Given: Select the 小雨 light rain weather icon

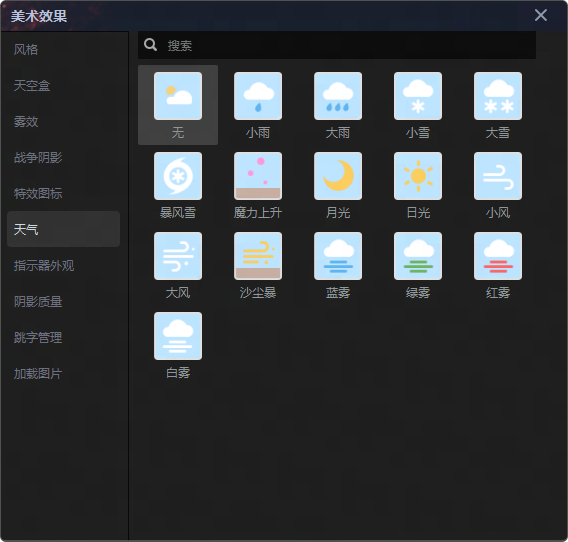Looking at the screenshot, I should coord(258,96).
